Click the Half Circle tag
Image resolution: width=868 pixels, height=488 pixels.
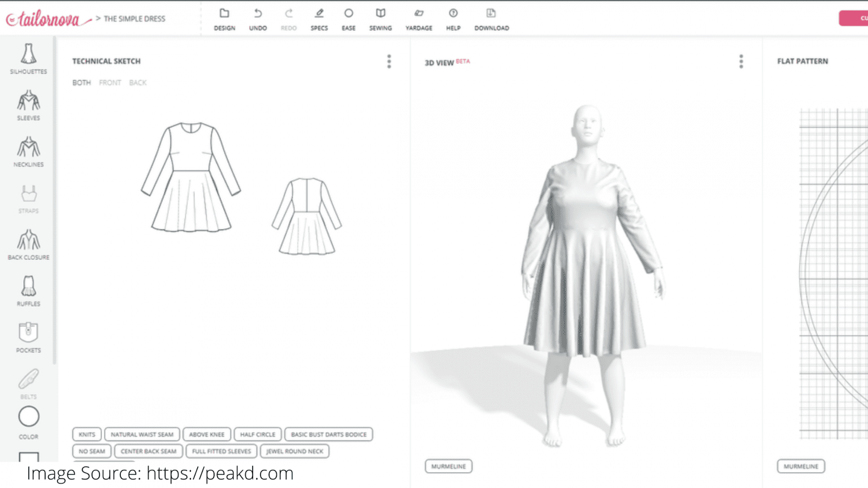tap(258, 434)
